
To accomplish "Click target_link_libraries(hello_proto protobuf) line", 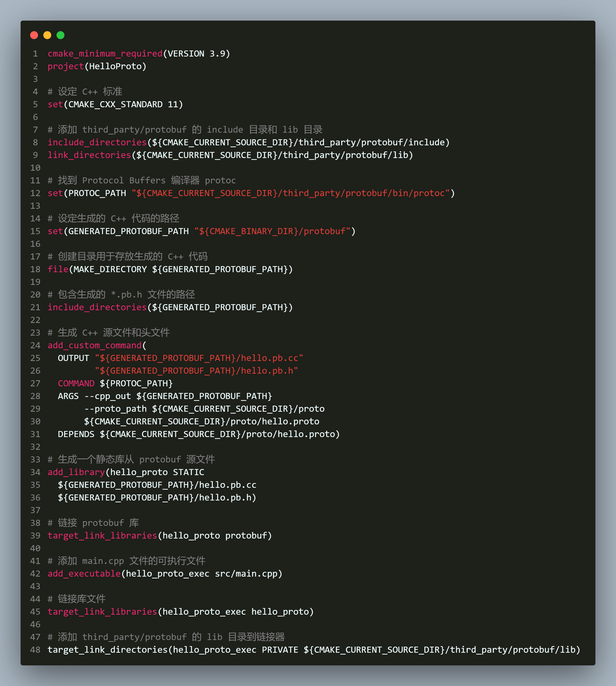I will tap(160, 536).
